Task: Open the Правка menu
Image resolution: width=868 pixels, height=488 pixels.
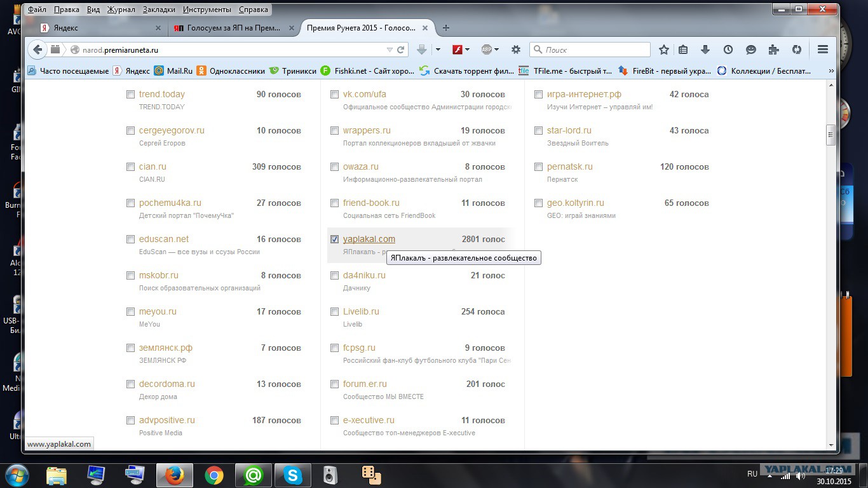Action: click(67, 10)
